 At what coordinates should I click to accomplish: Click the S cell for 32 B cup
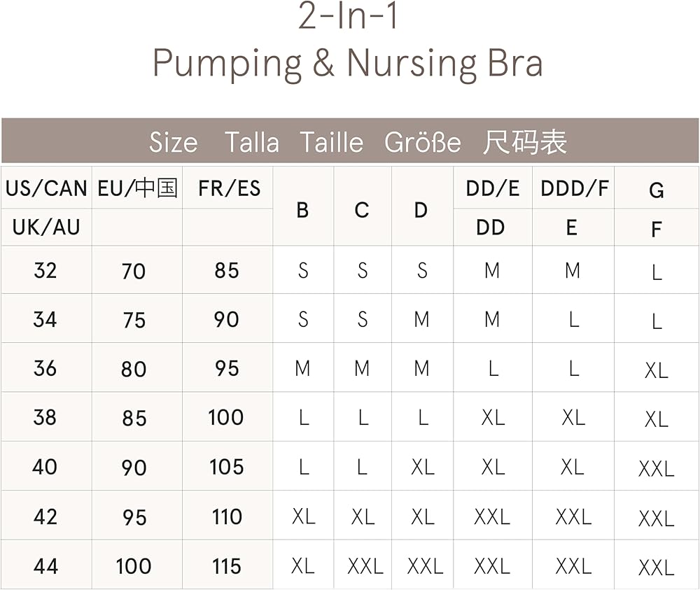tap(303, 271)
